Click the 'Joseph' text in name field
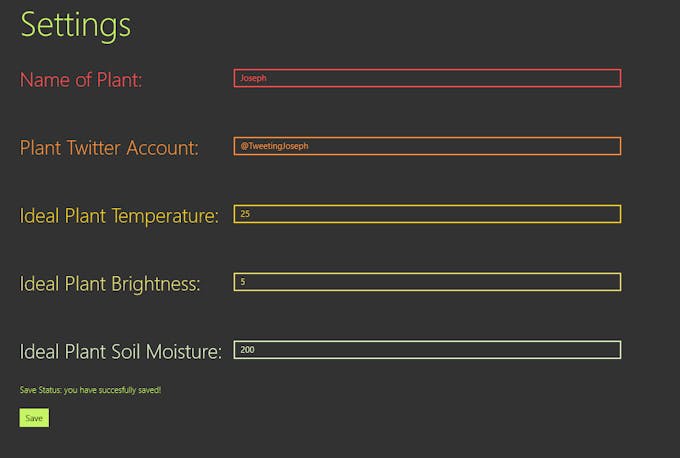The height and width of the screenshot is (458, 680). click(x=253, y=78)
